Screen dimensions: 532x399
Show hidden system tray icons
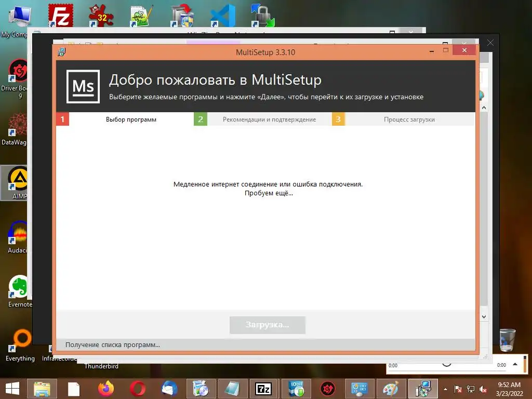click(x=445, y=389)
